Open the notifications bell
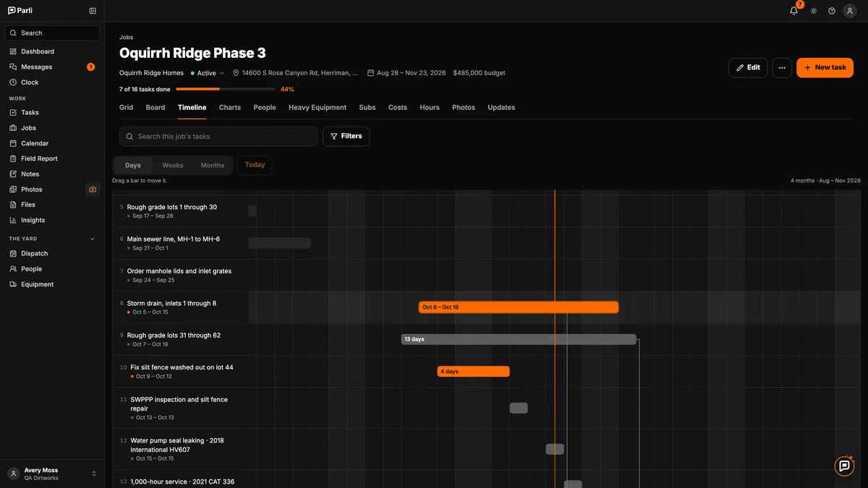Image resolution: width=868 pixels, height=488 pixels. (793, 11)
